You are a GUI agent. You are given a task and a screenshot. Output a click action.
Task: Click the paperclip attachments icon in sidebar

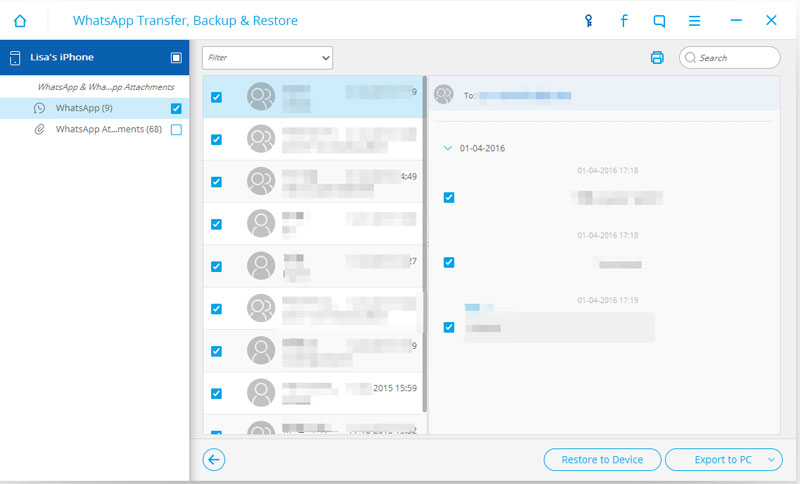(x=39, y=130)
